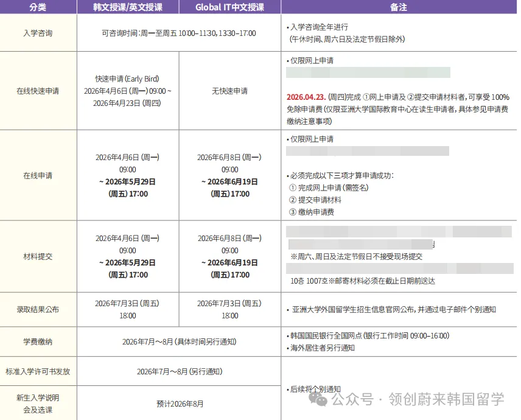Select the 预计2026年8月 cell
This screenshot has width=521, height=420.
coord(180,403)
